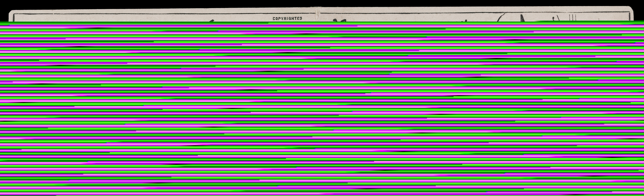
Task: Click the center of the glitched striped region
Action: (x=322, y=109)
